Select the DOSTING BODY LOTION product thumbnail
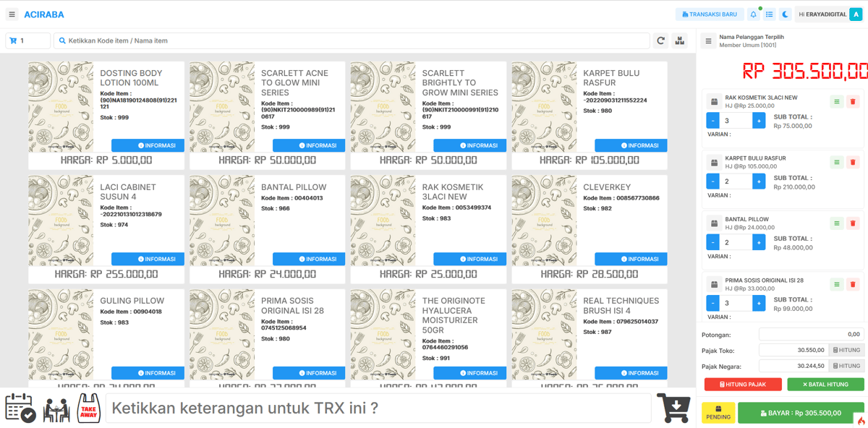 tap(61, 107)
